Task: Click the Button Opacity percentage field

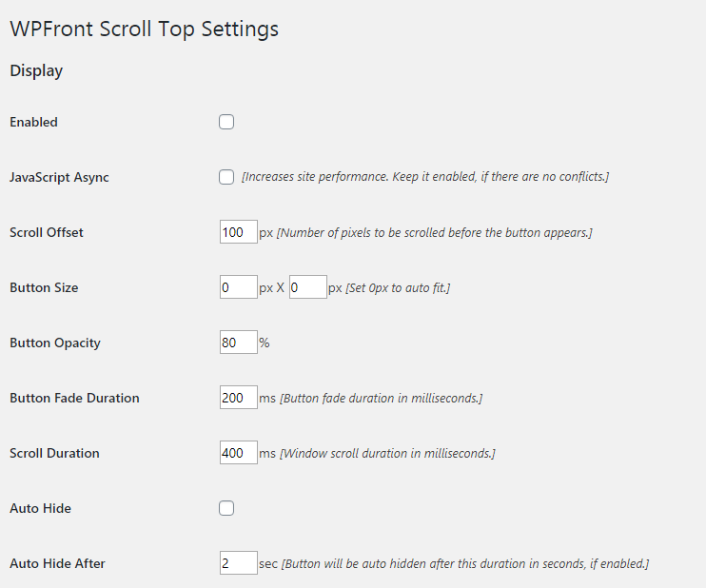Action: (238, 343)
